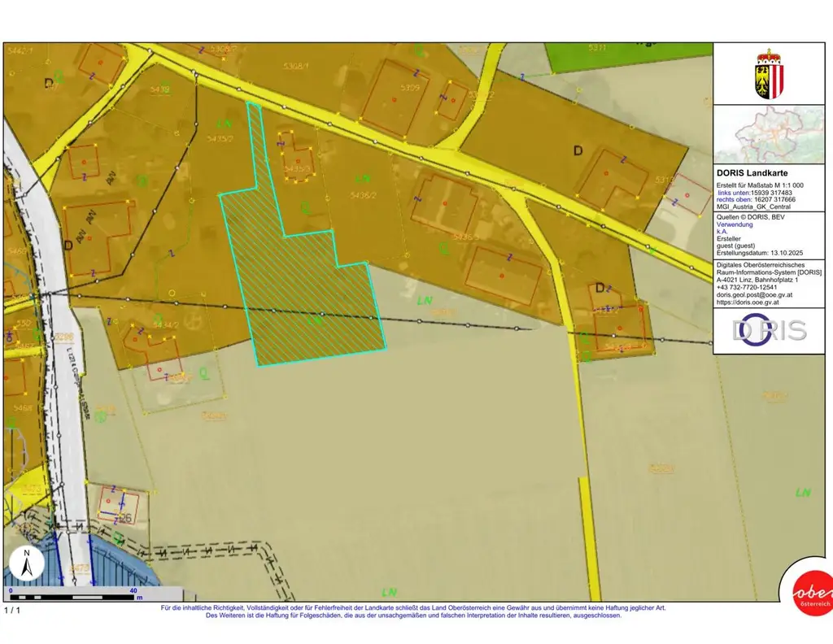This screenshot has height=644, width=833.
Task: Click the parcel label 5435/2
Action: [220, 139]
